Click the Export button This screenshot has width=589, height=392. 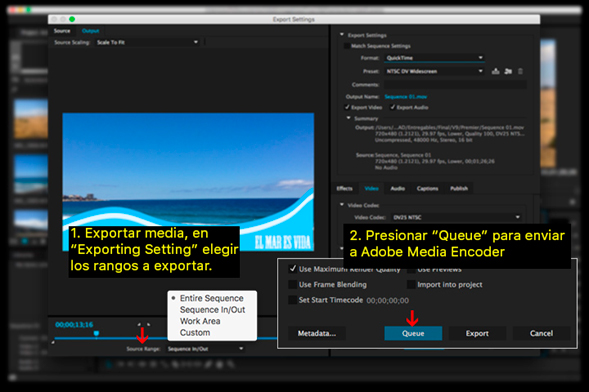coord(477,333)
